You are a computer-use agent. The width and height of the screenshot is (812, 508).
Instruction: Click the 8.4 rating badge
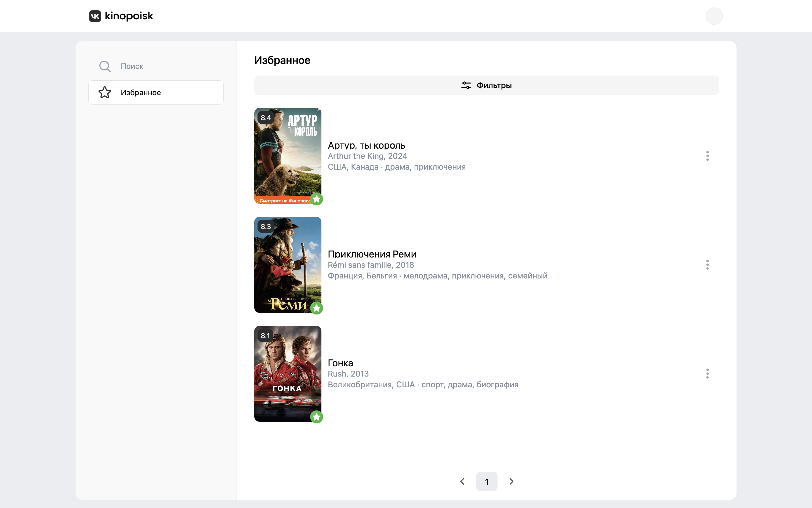pos(266,118)
